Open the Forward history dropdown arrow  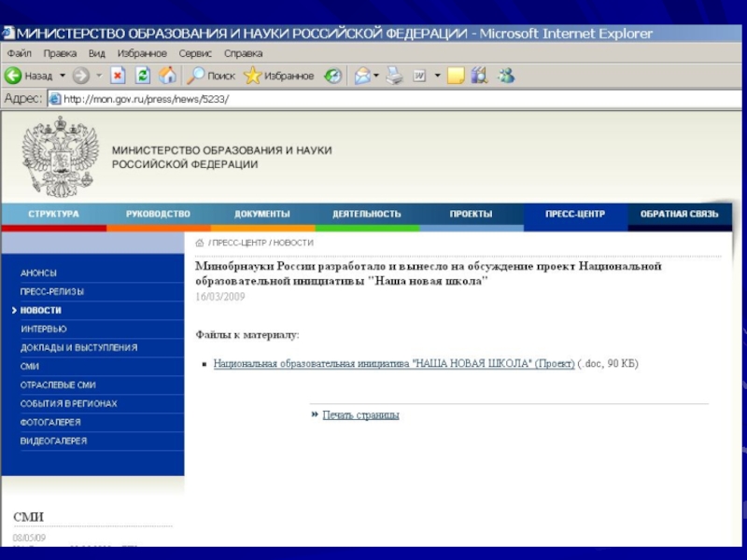pyautogui.click(x=99, y=76)
